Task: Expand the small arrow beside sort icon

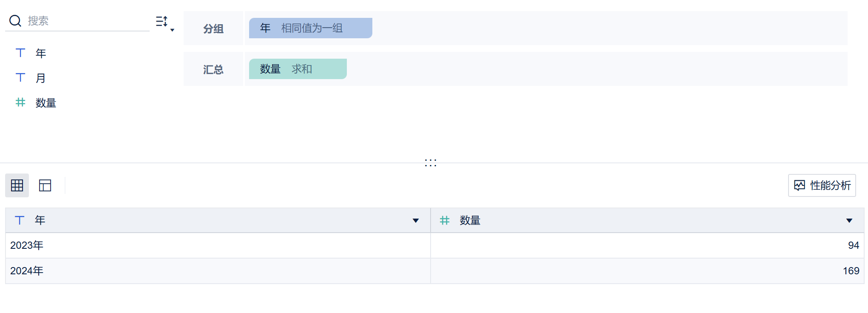Action: (172, 30)
